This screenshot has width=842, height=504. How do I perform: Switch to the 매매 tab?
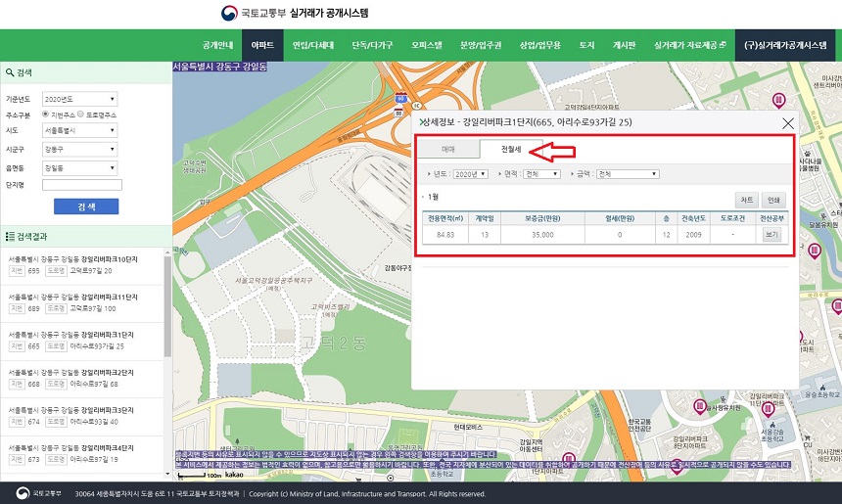(x=448, y=149)
